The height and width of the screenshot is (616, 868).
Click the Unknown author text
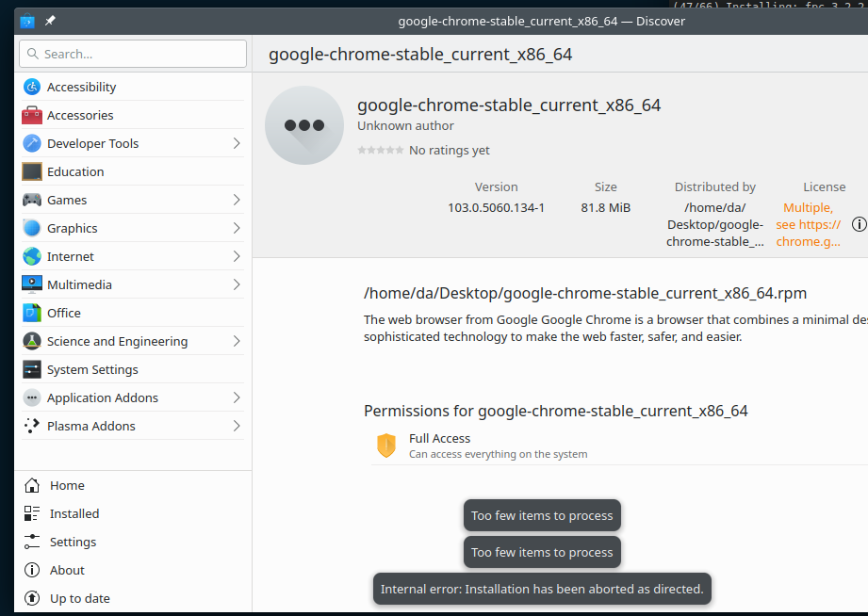click(x=405, y=125)
